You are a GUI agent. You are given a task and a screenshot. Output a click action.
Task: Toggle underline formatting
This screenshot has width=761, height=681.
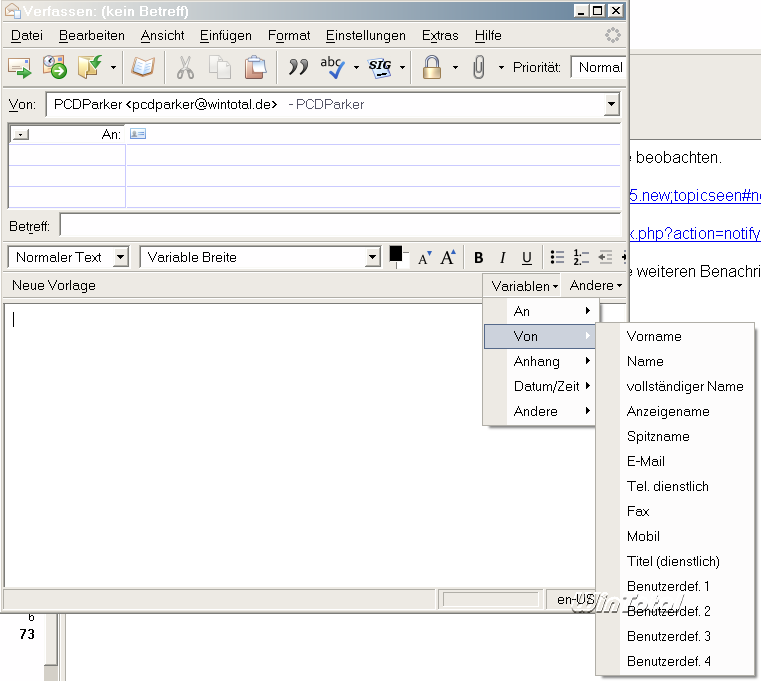[x=527, y=258]
